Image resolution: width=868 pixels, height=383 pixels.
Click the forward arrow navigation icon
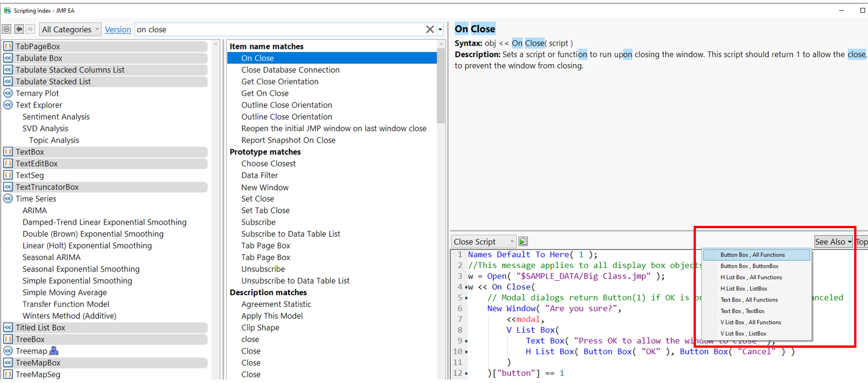(30, 29)
